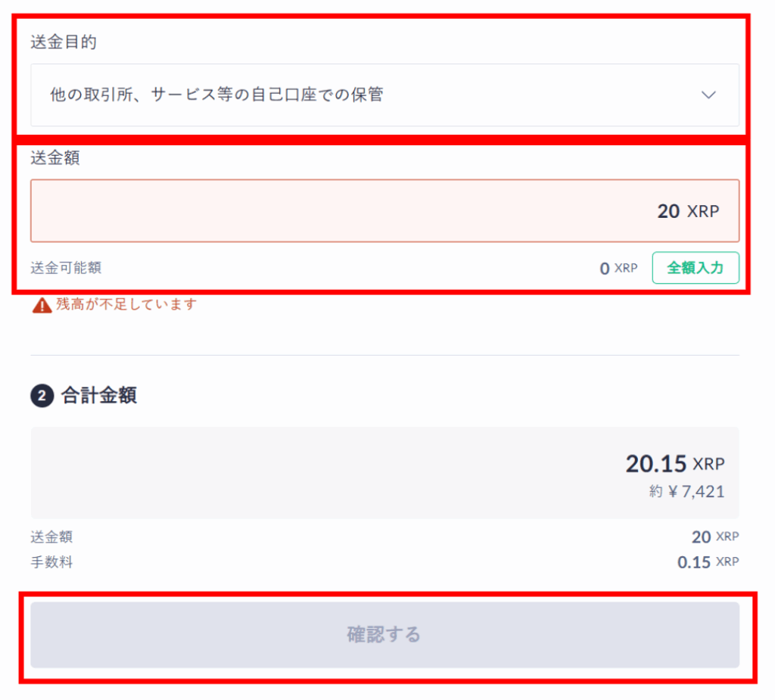The image size is (775, 700).
Task: Click the 0 XRP available balance value
Action: 618,268
